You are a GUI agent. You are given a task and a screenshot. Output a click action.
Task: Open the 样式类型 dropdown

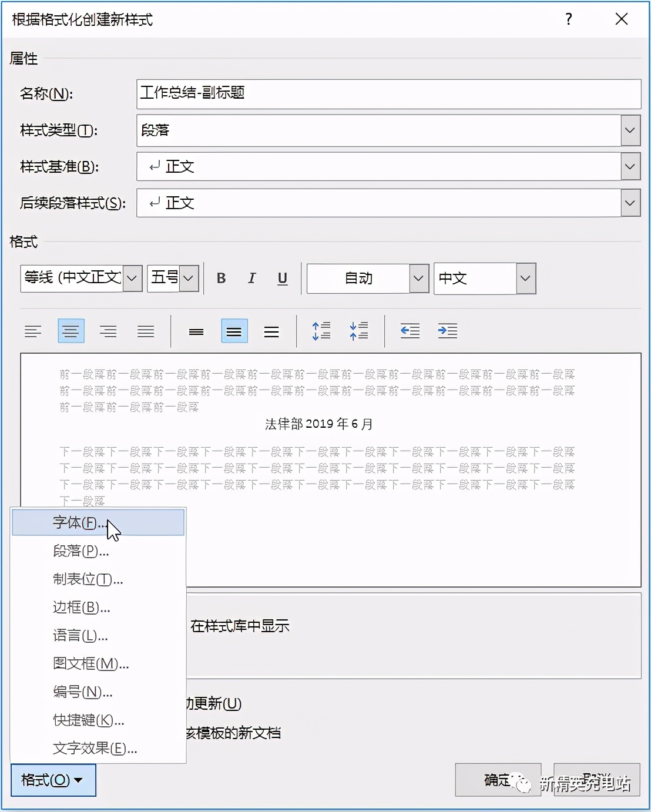[x=630, y=130]
